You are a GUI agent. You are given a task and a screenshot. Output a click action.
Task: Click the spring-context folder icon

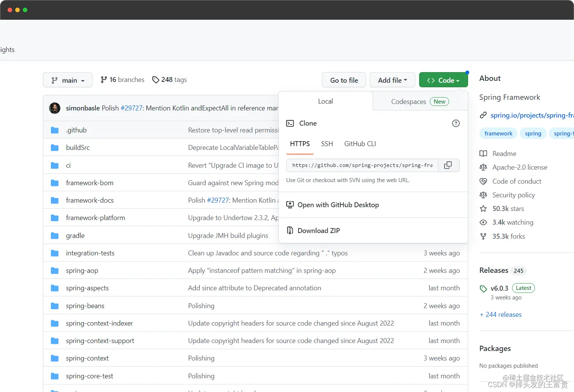tap(55, 358)
